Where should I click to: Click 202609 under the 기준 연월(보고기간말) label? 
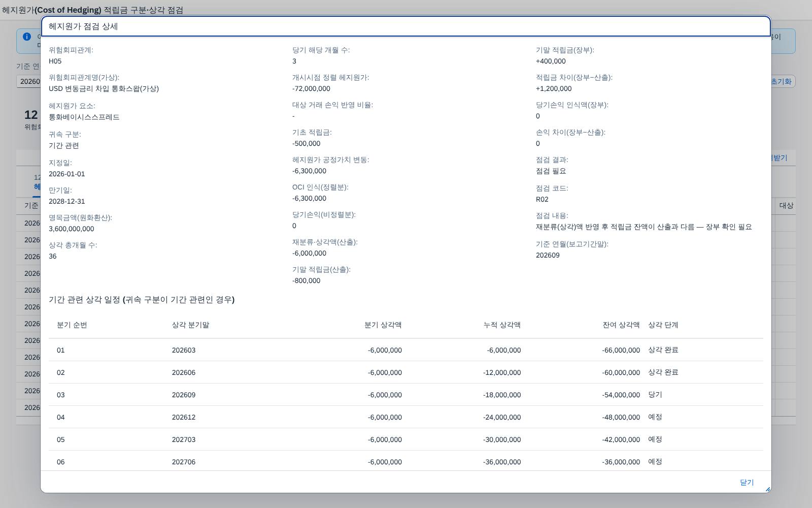(548, 255)
